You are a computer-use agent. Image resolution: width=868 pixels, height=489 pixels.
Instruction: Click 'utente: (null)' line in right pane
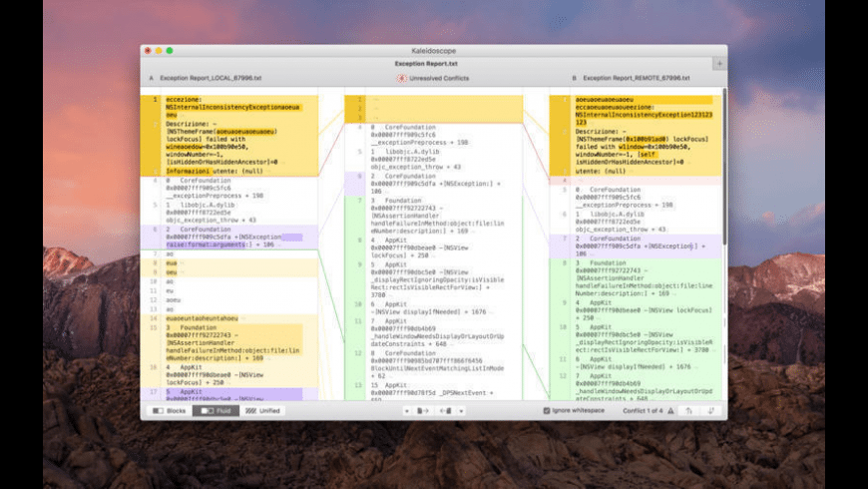pos(600,171)
